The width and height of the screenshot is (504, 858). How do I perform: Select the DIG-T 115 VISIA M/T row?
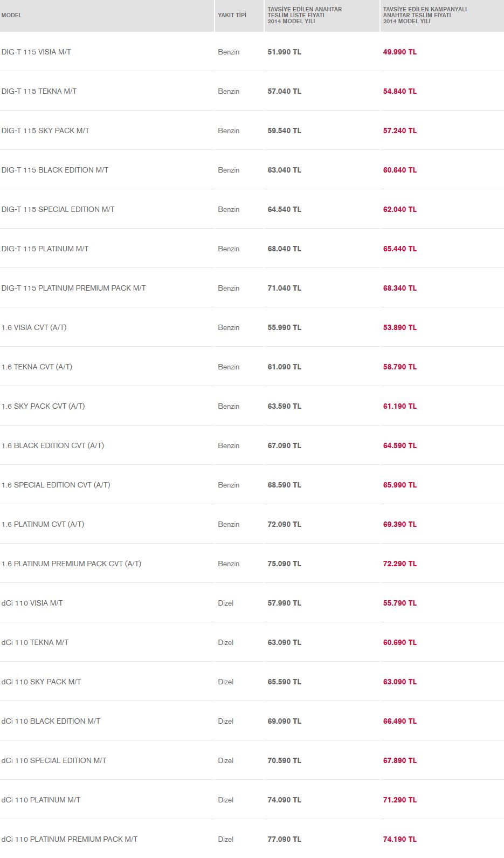(x=252, y=52)
